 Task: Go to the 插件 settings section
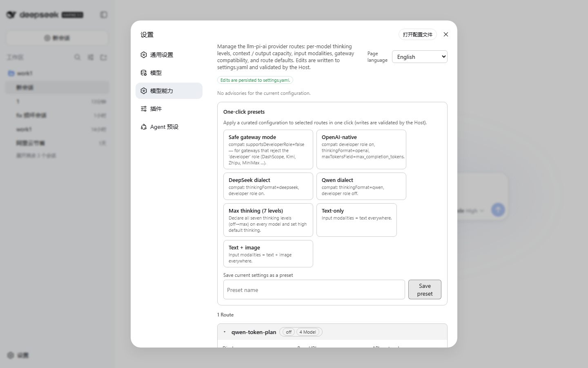pos(169,109)
